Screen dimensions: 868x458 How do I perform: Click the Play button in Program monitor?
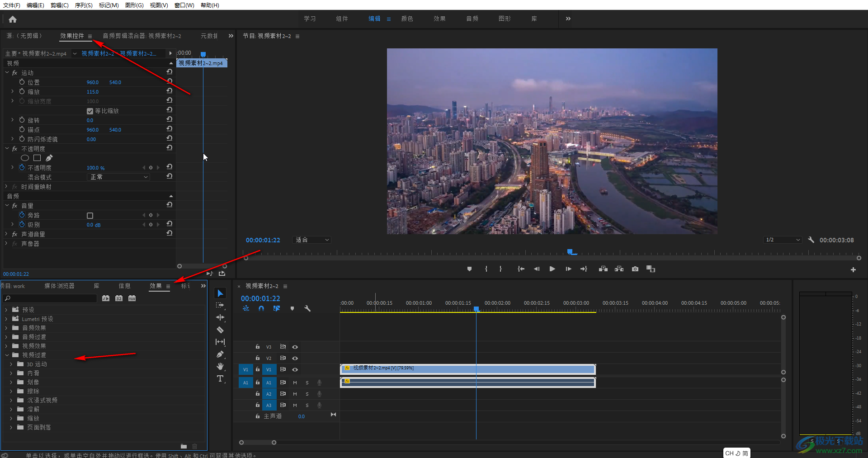coord(552,269)
